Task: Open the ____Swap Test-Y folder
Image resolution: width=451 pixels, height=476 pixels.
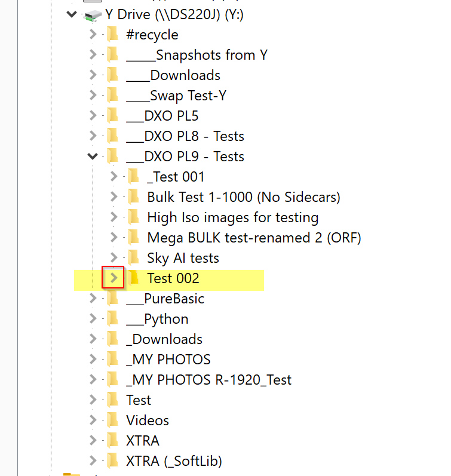Action: (176, 96)
